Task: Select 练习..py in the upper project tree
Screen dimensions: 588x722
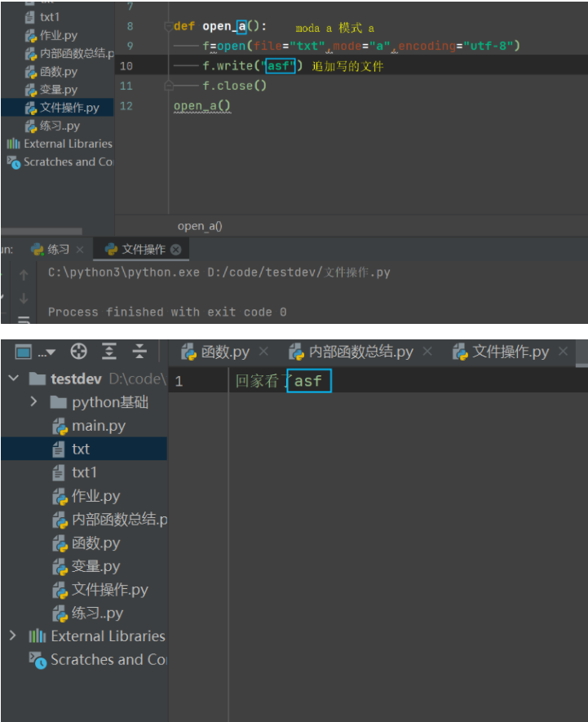Action: (x=57, y=126)
